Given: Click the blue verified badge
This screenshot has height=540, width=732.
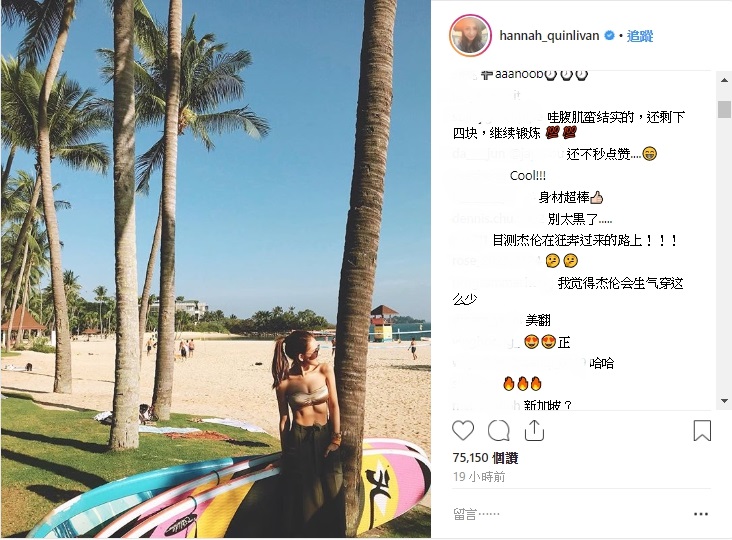Looking at the screenshot, I should pos(609,35).
